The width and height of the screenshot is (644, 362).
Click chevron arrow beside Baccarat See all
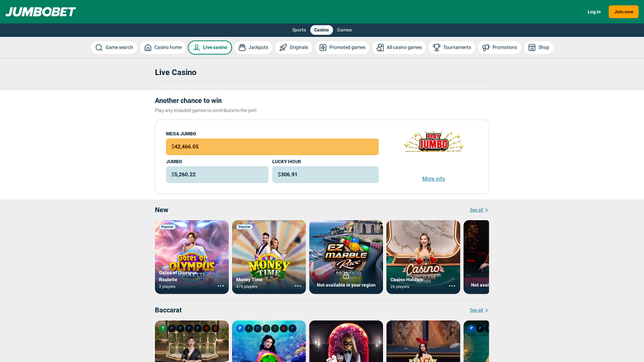[x=486, y=310]
